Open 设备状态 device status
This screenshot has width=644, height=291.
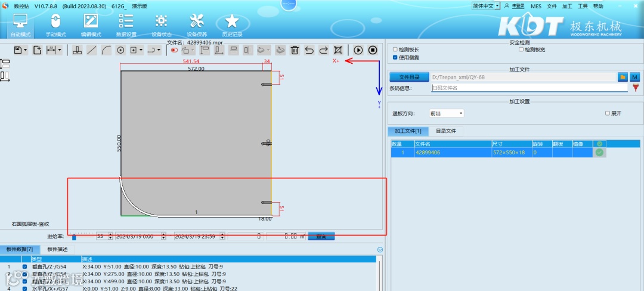[162, 24]
